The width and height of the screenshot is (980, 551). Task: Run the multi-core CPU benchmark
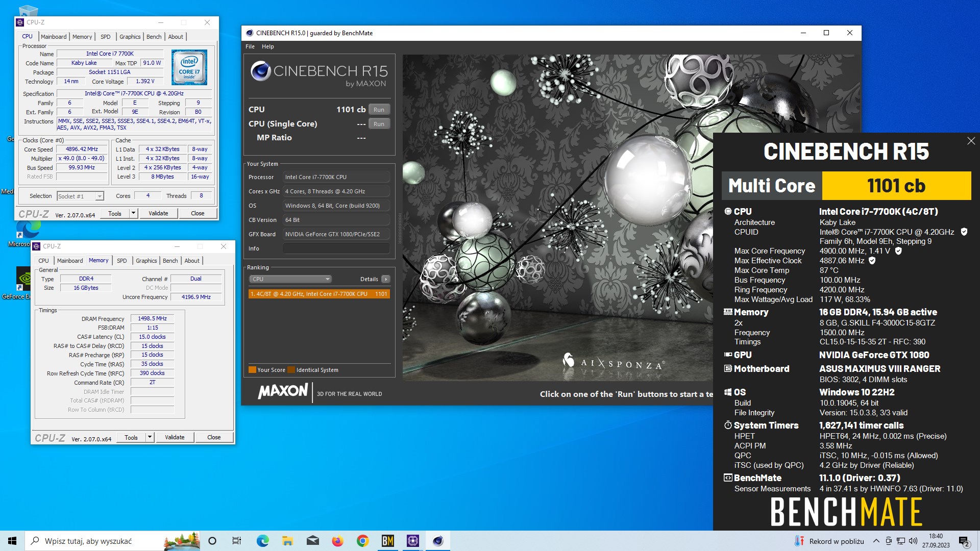(379, 110)
